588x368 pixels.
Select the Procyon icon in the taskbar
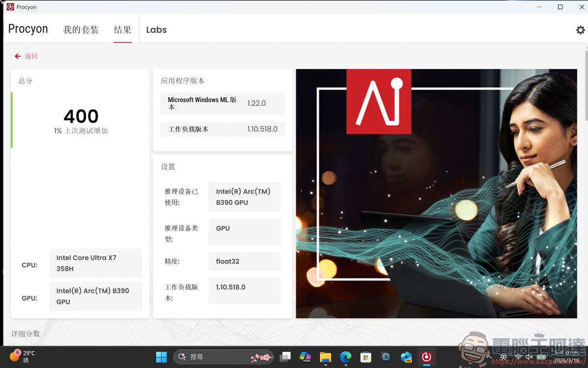(426, 357)
